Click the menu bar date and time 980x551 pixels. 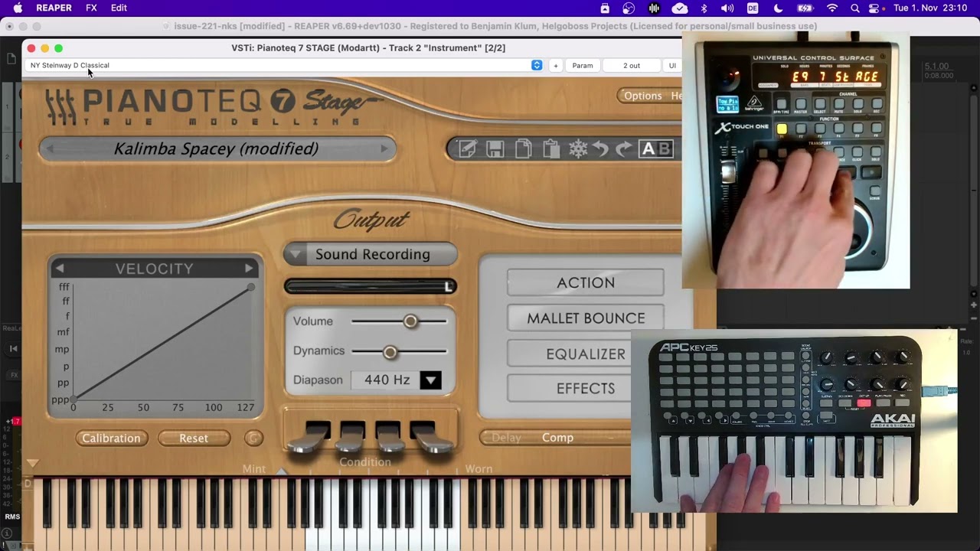pyautogui.click(x=932, y=8)
